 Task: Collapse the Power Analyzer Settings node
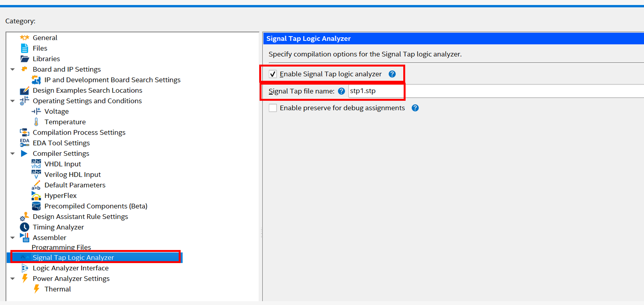pos(13,278)
